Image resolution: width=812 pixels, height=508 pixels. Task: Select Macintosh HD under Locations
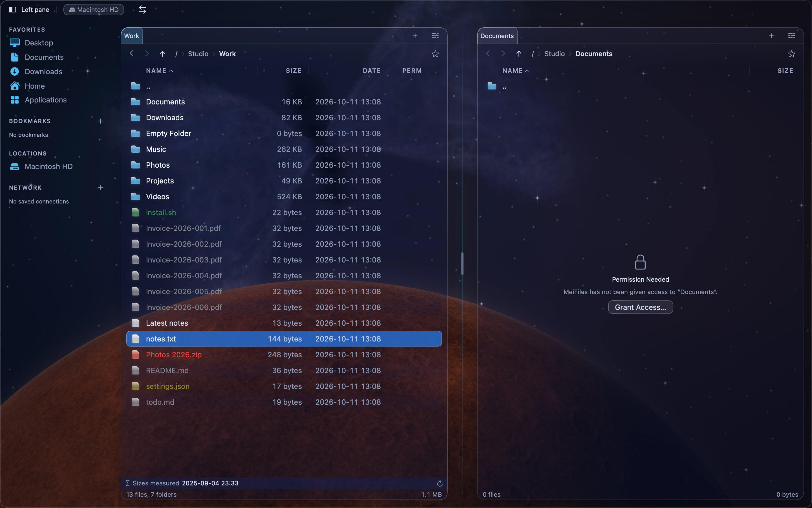click(41, 166)
